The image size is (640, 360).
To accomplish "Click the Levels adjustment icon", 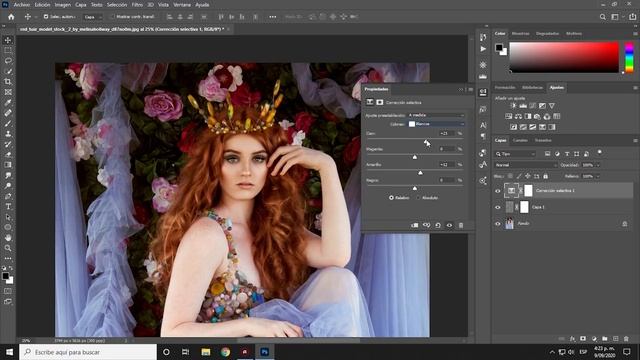I will click(x=523, y=106).
